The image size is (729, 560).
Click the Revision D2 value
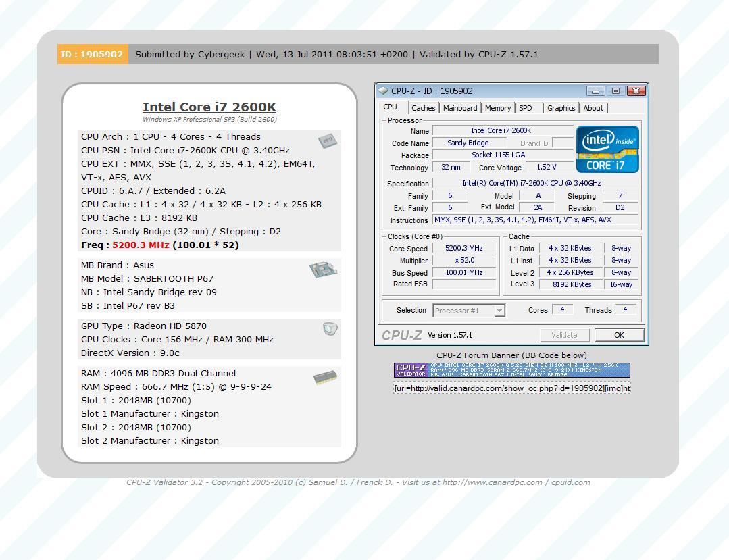coord(620,208)
